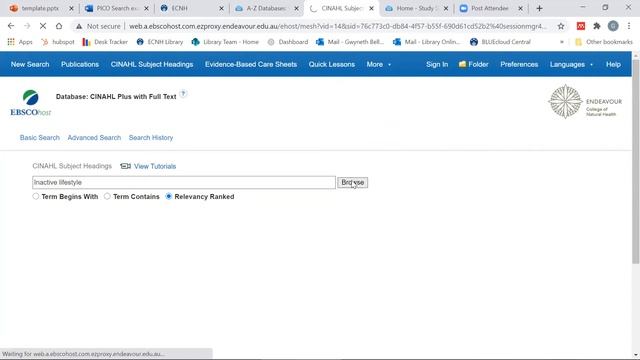This screenshot has height=360, width=640.
Task: Show hidden bookmarks overflow chevron
Action: point(562,42)
